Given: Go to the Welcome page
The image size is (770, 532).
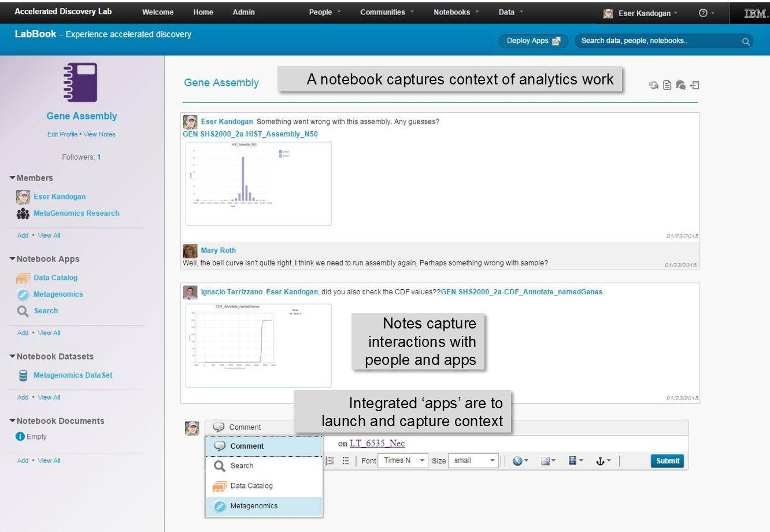Looking at the screenshot, I should pos(158,12).
